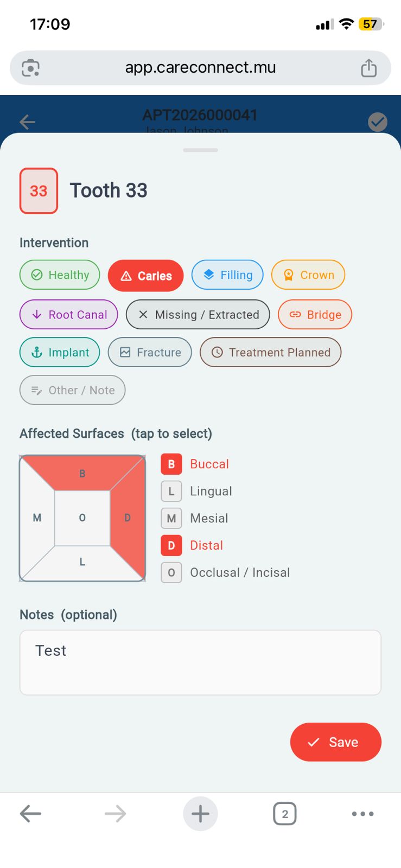The image size is (401, 868).
Task: Choose the Treatment Planned chip
Action: pos(270,353)
